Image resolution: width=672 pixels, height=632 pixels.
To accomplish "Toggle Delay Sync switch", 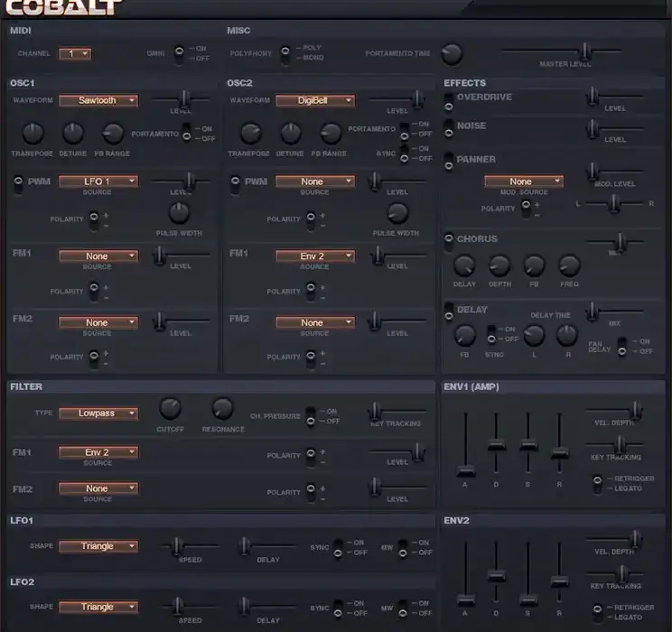I will (x=491, y=335).
